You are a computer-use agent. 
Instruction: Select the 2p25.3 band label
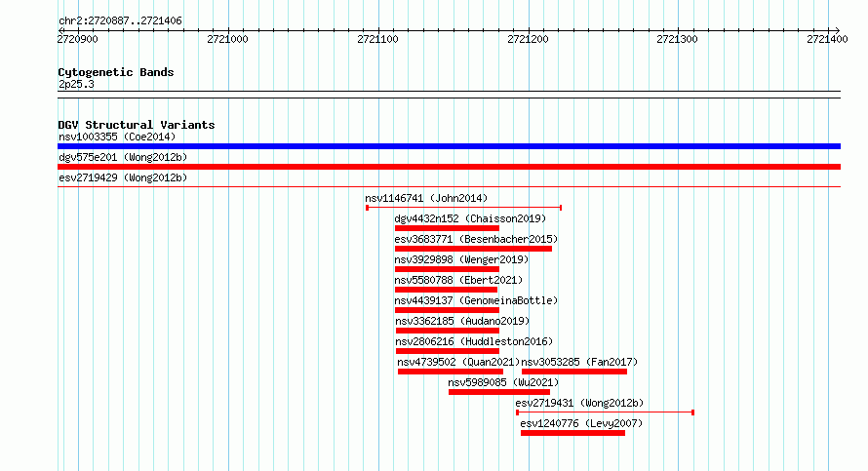pos(76,84)
